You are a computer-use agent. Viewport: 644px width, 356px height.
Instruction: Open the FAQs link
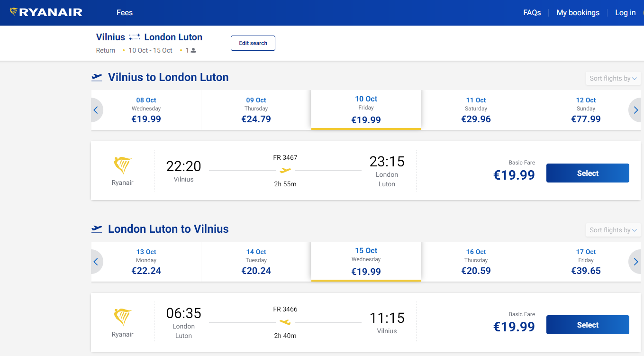(532, 13)
